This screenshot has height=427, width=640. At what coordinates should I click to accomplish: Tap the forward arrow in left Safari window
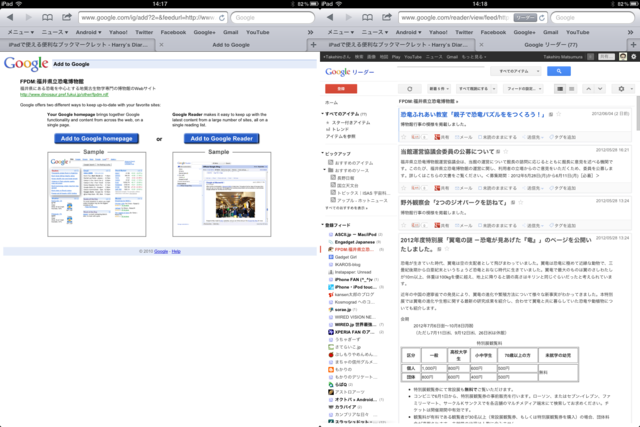(28, 17)
